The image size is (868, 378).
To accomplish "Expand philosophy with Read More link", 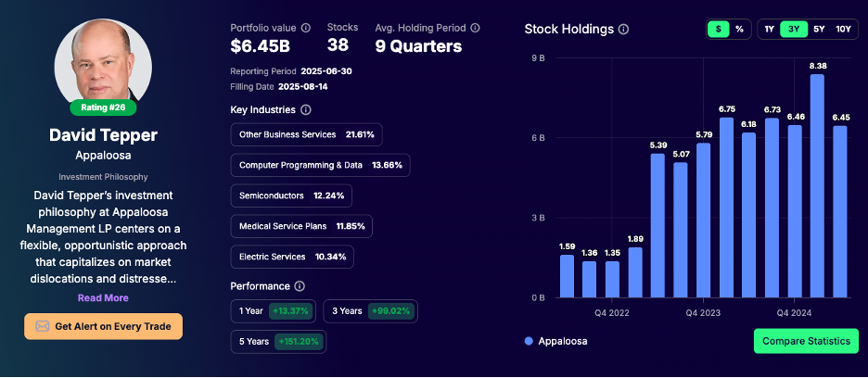I will point(103,297).
